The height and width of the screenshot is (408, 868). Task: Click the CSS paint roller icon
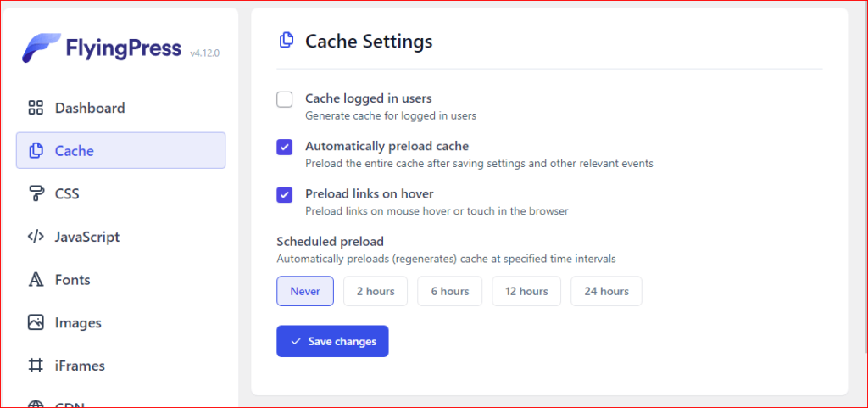tap(36, 193)
